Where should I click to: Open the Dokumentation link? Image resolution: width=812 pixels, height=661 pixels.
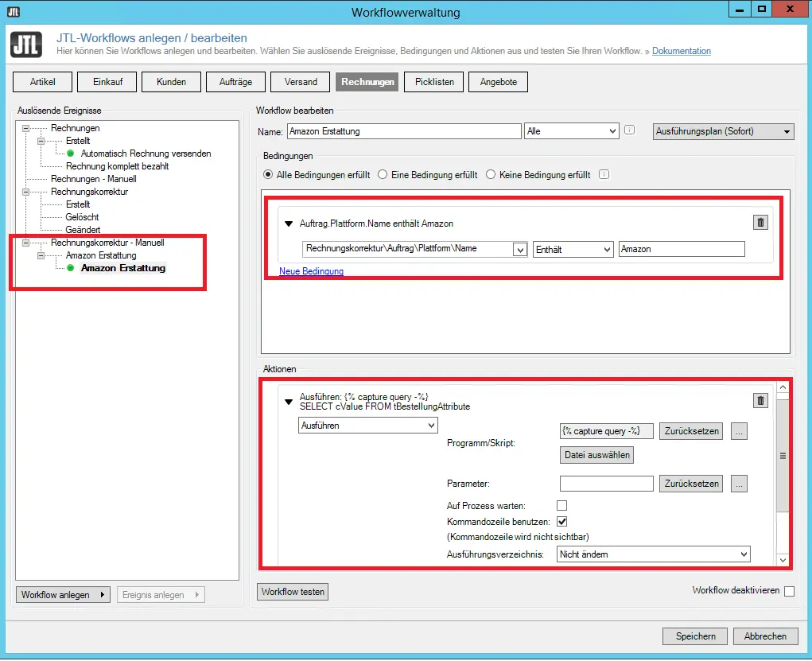click(681, 51)
